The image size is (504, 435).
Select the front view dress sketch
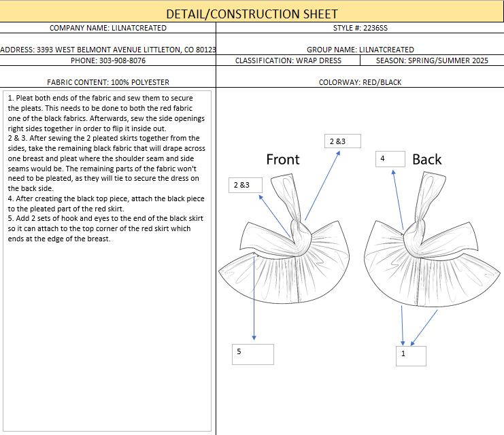[284, 239]
